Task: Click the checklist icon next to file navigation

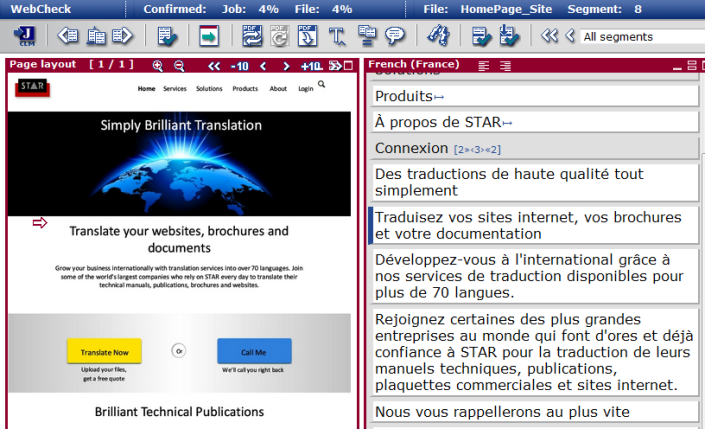Action: click(x=167, y=36)
